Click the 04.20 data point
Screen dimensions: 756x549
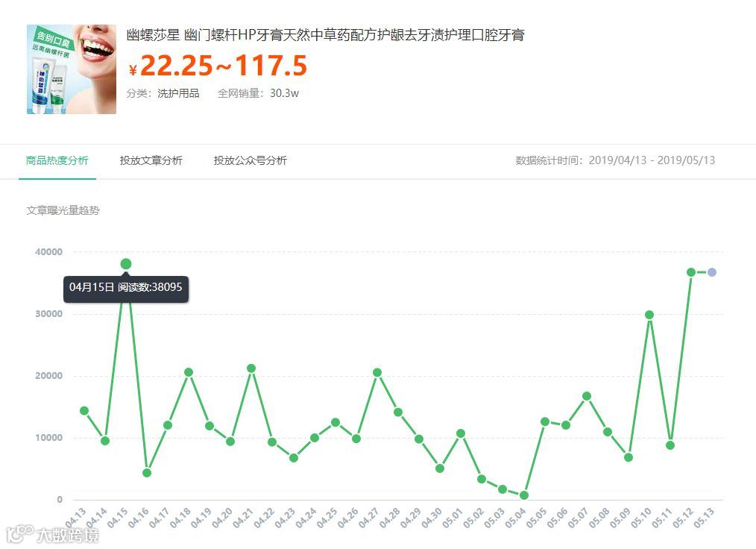230,442
